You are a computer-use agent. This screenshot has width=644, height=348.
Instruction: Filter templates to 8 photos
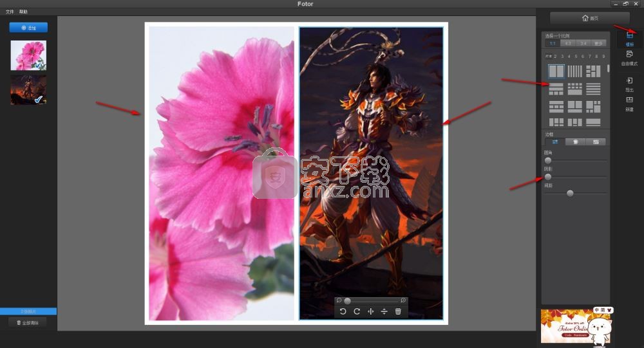(596, 56)
